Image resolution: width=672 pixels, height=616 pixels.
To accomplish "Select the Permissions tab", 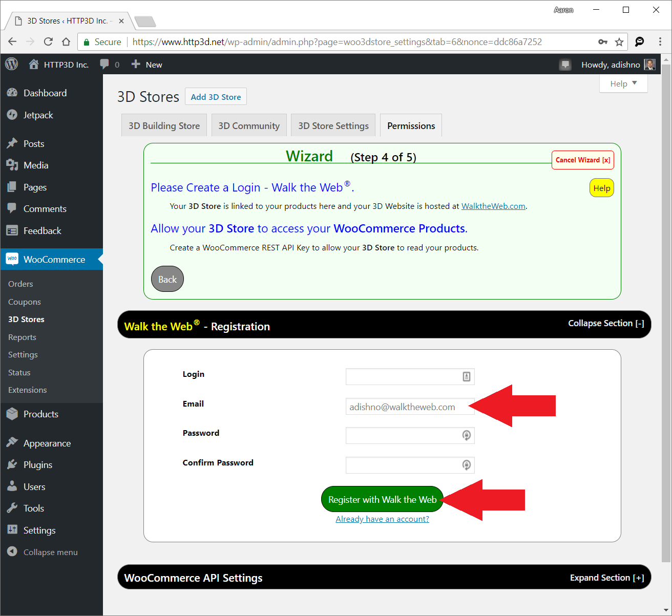I will click(411, 125).
